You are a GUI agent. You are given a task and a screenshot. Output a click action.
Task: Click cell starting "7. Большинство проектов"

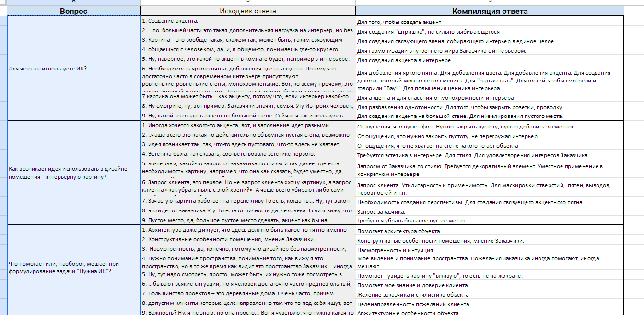(248, 293)
